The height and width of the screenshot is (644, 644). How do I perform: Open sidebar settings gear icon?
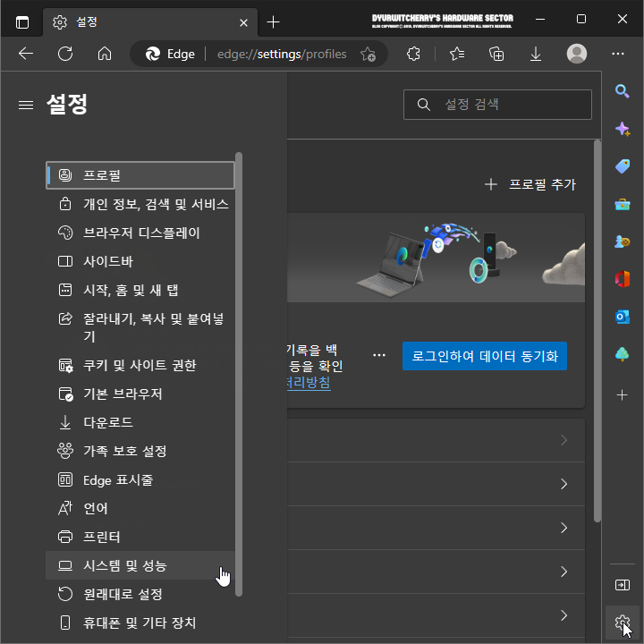pos(623,623)
